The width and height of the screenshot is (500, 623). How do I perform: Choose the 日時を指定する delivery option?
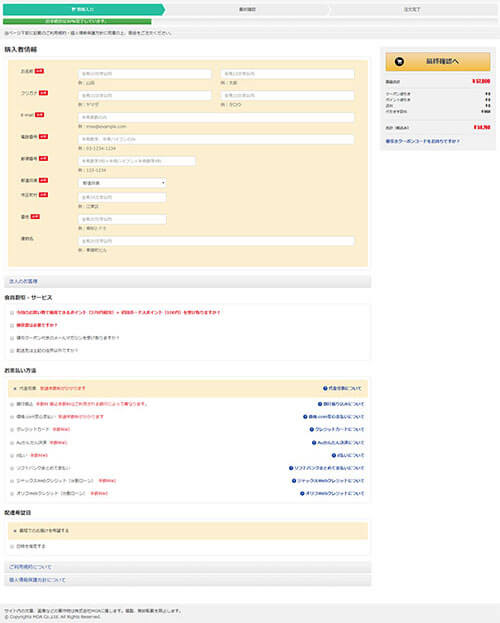(12, 547)
